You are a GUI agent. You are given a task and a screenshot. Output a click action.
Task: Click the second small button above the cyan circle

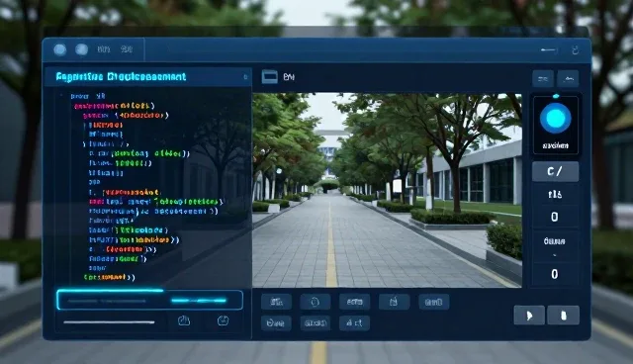568,79
